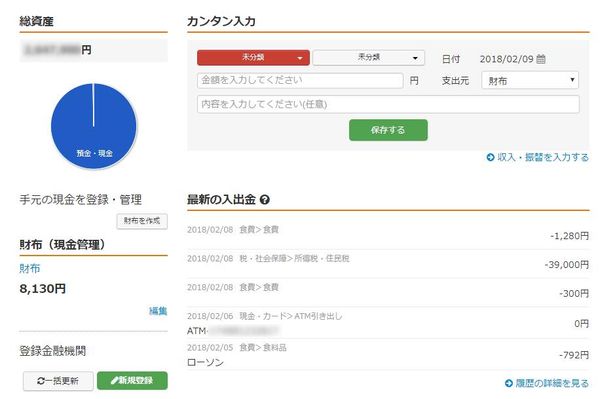Expand the red 未分類 category dropdown
The height and width of the screenshot is (399, 600).
click(x=253, y=58)
